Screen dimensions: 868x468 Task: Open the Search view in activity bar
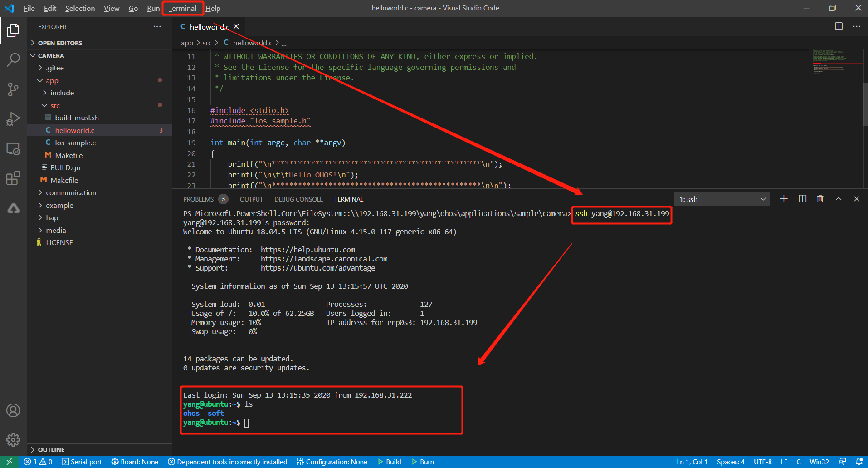click(x=13, y=59)
